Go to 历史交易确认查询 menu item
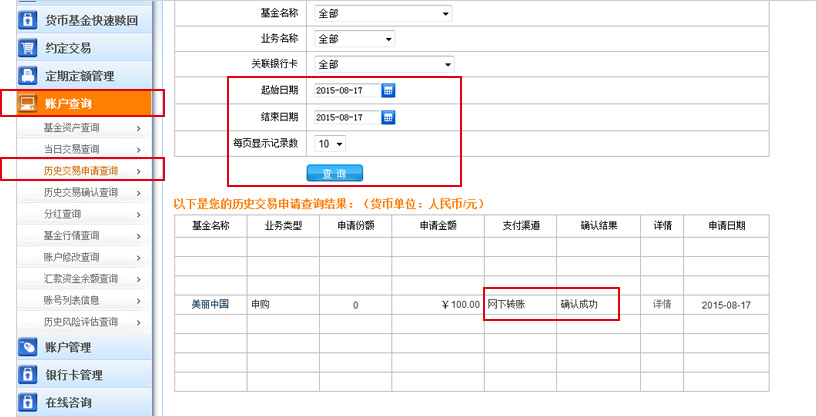817x417 pixels. [84, 192]
